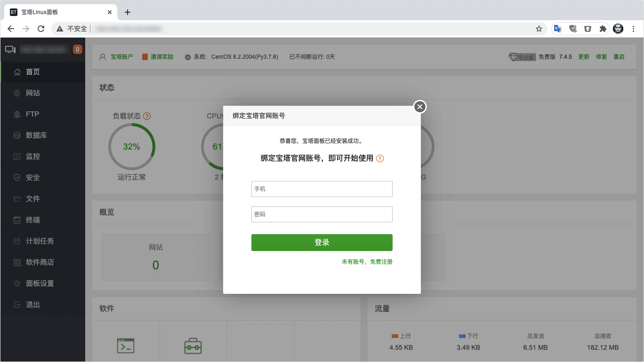Click the Google Translate extension icon
The height and width of the screenshot is (362, 644).
click(x=557, y=29)
